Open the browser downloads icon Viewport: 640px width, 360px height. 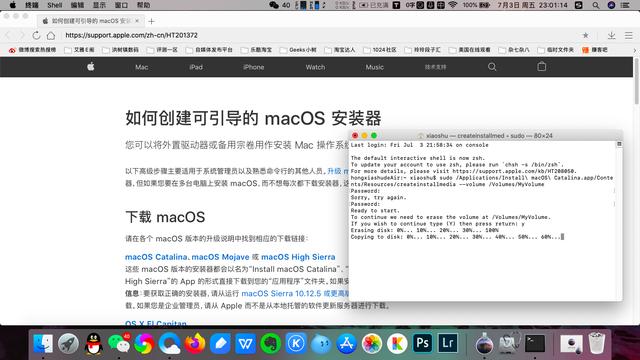point(611,35)
